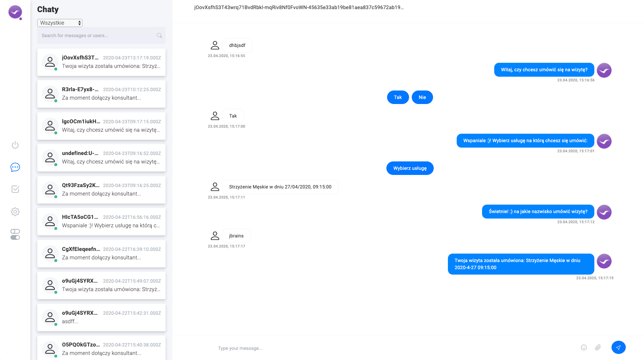644x360 pixels.
Task: Click the Tak quick reply button
Action: pos(398,97)
